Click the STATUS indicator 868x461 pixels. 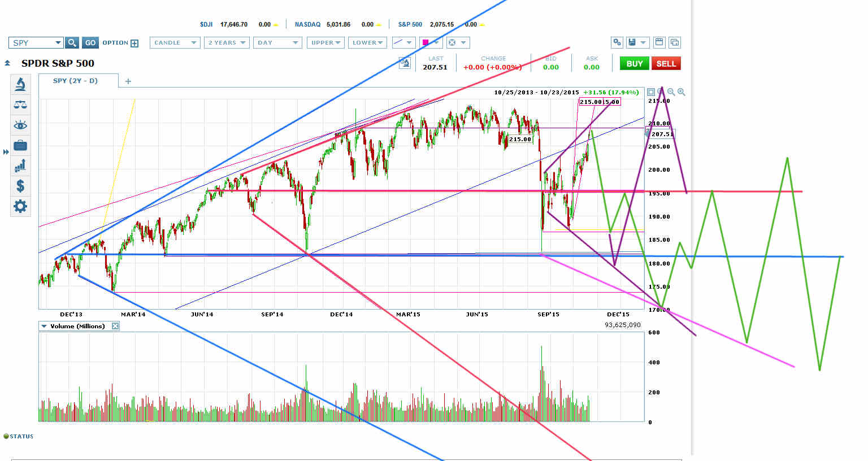point(19,436)
